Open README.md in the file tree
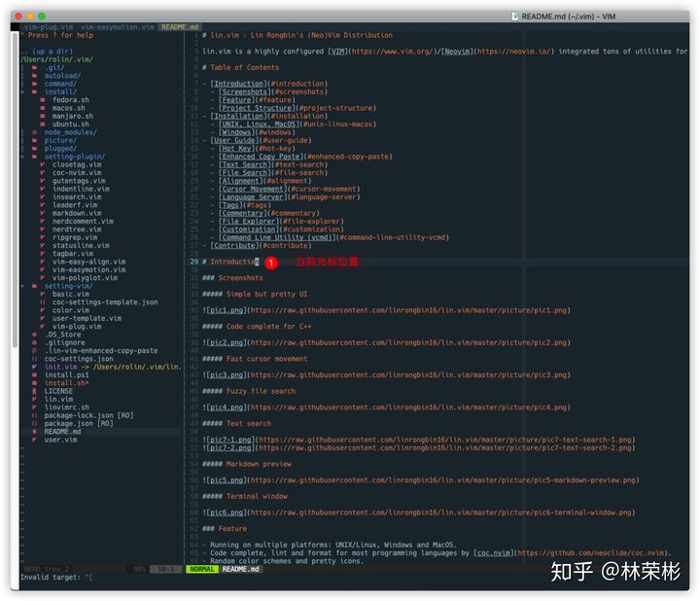This screenshot has width=700, height=601. click(x=63, y=431)
